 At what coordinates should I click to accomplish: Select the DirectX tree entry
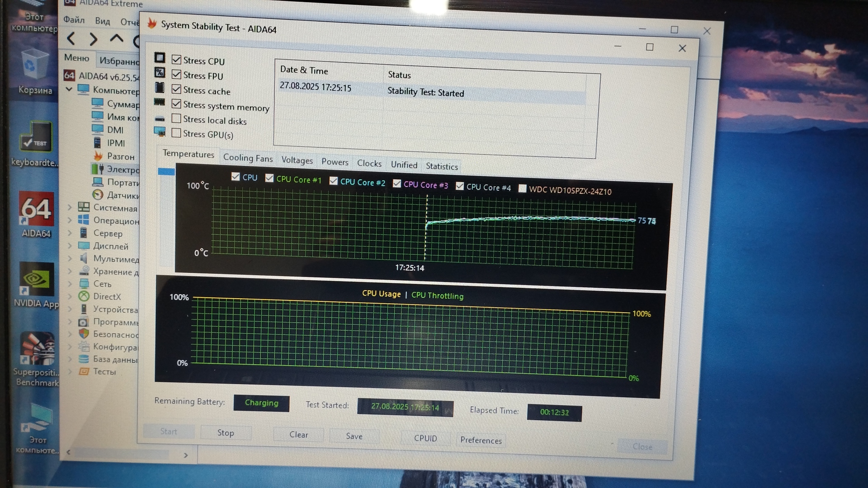(107, 297)
